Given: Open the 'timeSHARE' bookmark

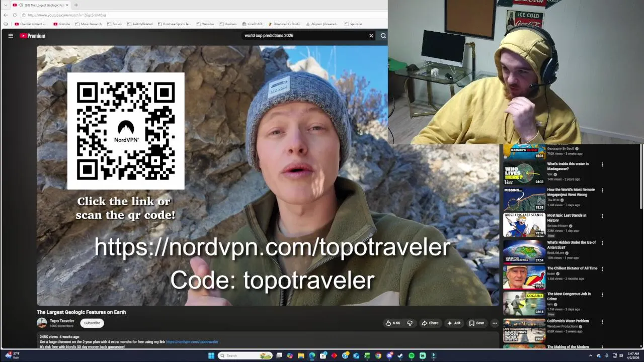Looking at the screenshot, I should click(x=253, y=24).
